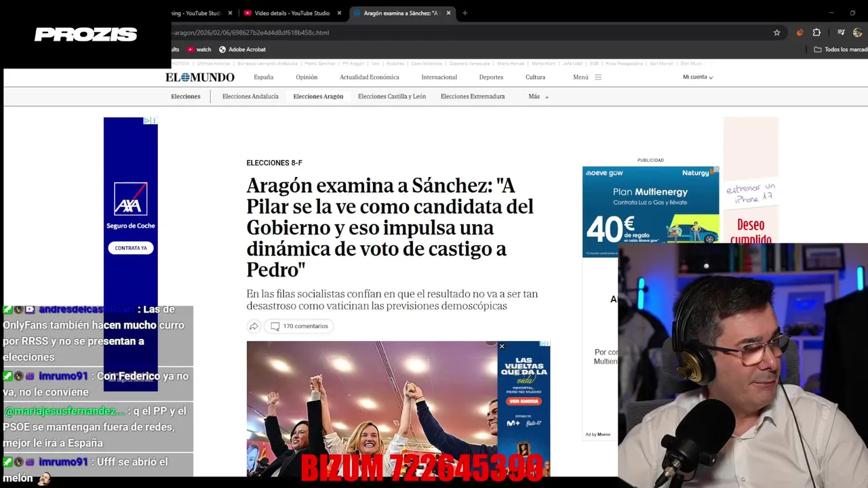Click the PROZIS logo
868x488 pixels.
point(86,35)
